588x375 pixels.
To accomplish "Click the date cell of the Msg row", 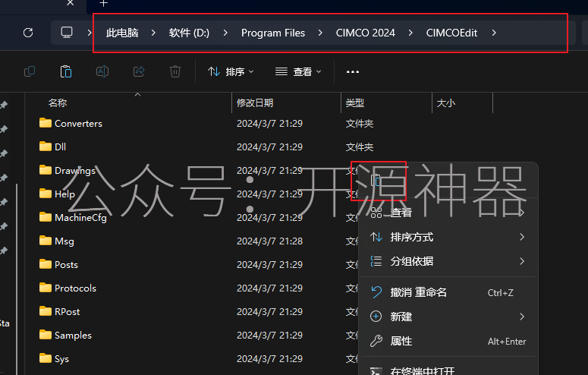I will click(x=269, y=241).
